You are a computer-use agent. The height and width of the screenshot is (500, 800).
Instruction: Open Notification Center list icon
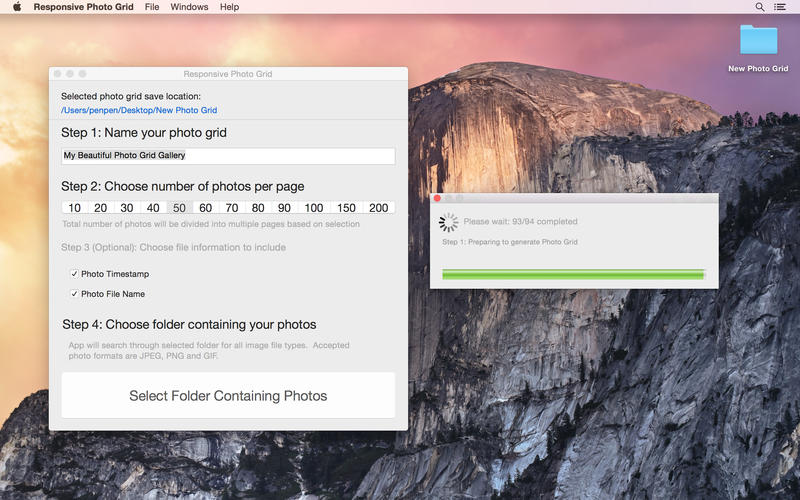pos(780,7)
